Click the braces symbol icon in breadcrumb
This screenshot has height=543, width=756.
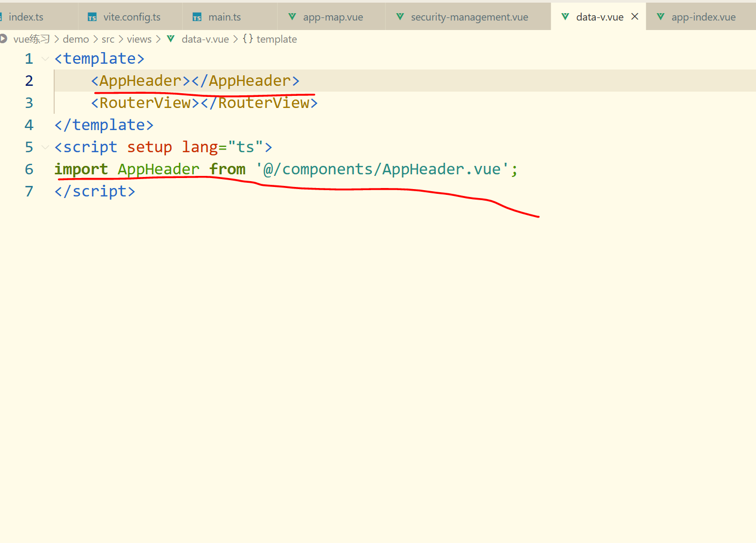pyautogui.click(x=248, y=39)
